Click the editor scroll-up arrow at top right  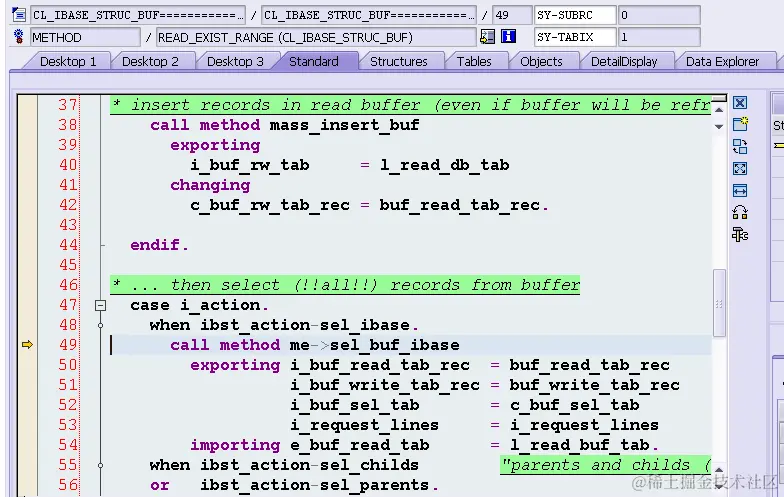coord(719,110)
